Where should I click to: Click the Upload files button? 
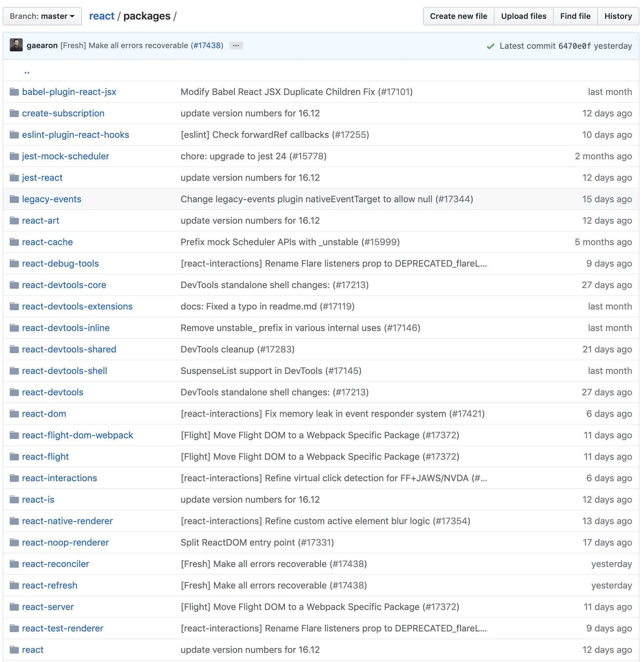[x=523, y=16]
